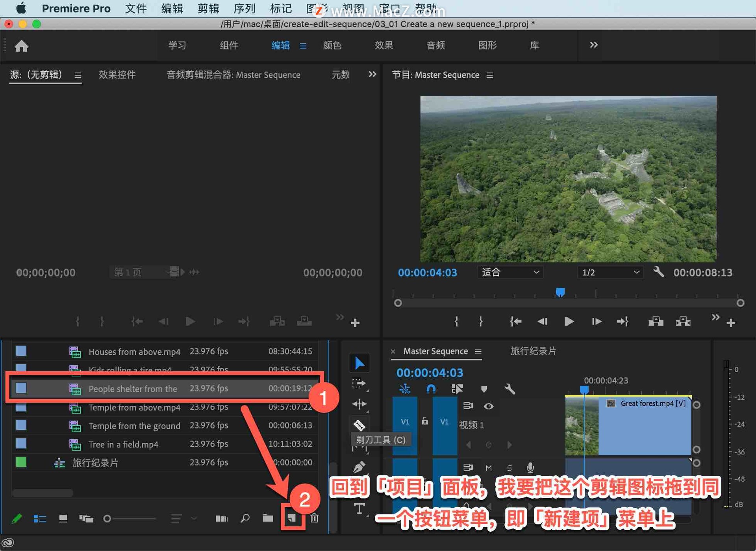The height and width of the screenshot is (551, 756).
Task: Switch to the 旅行纪录片 timeline tab
Action: click(533, 351)
